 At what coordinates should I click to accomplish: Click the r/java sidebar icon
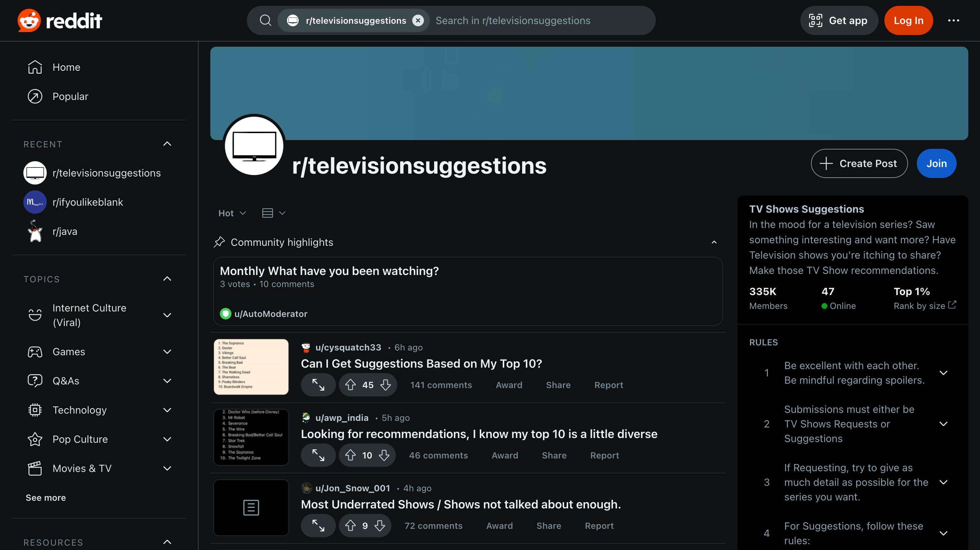pyautogui.click(x=34, y=231)
